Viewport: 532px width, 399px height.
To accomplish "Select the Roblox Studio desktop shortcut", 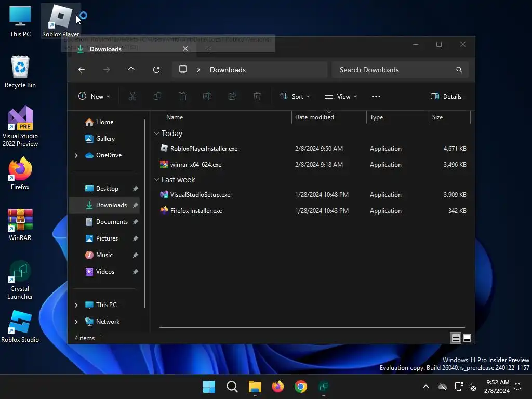I will tap(20, 326).
